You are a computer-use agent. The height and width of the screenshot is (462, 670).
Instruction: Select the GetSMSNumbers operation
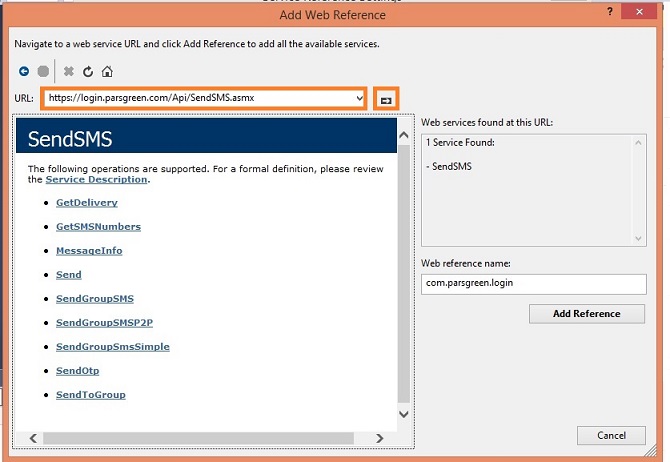[x=98, y=227]
